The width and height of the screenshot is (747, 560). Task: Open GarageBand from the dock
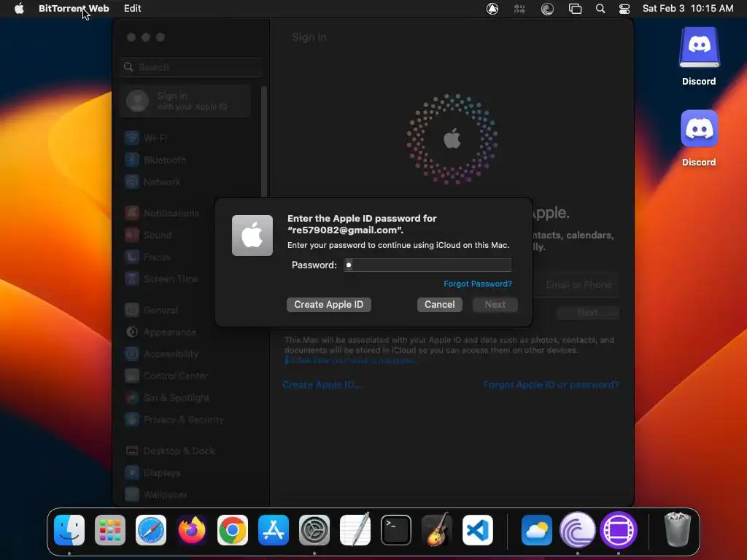[437, 530]
